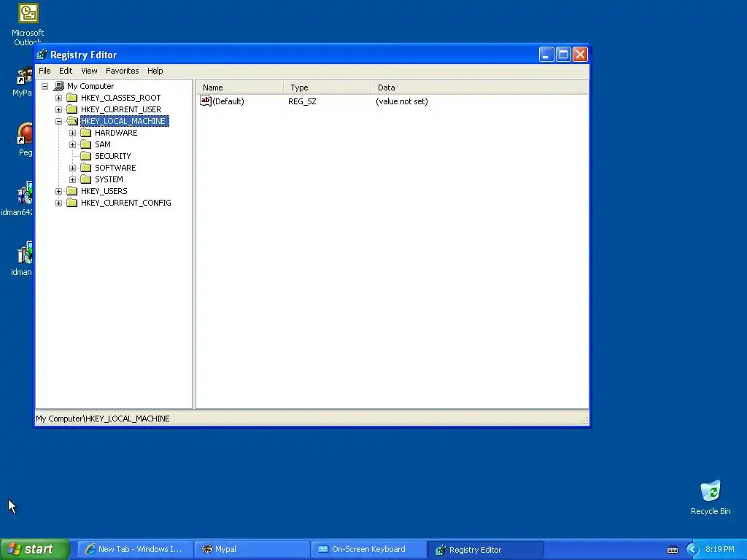
Task: Click the (Default) string value icon
Action: pyautogui.click(x=205, y=101)
